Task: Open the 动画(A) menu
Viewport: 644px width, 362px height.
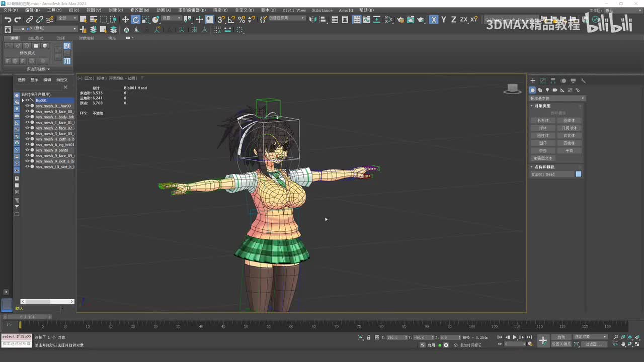Action: click(x=164, y=10)
